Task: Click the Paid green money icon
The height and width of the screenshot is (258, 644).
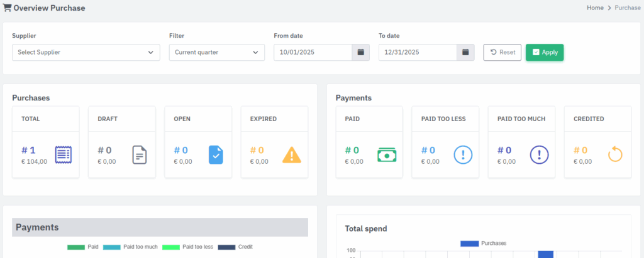Action: click(x=387, y=154)
